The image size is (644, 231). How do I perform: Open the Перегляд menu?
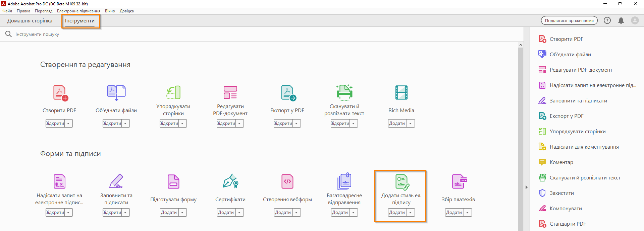point(44,11)
